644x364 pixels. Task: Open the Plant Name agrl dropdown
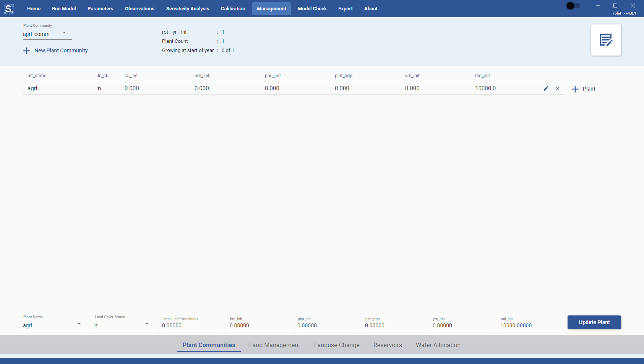pos(55,325)
